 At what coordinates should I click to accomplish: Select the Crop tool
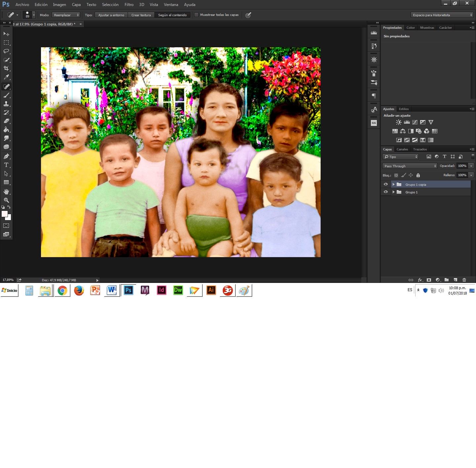(x=6, y=68)
